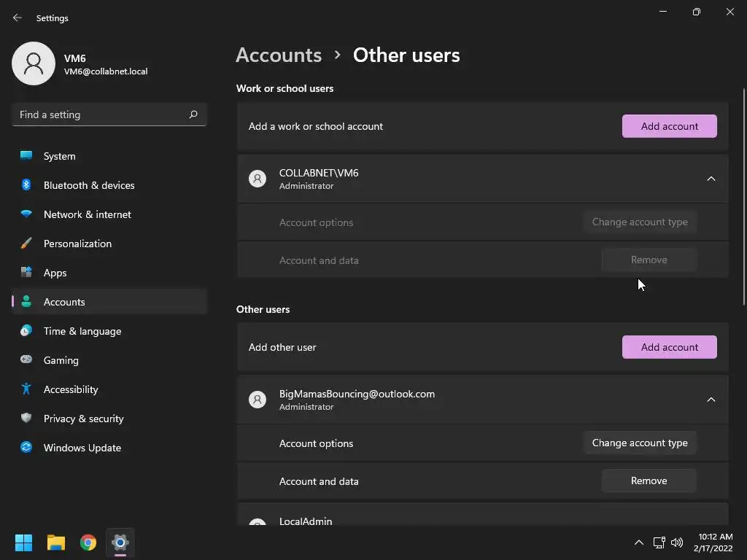Launch Google Chrome from the taskbar
Image resolution: width=747 pixels, height=560 pixels.
pos(88,542)
